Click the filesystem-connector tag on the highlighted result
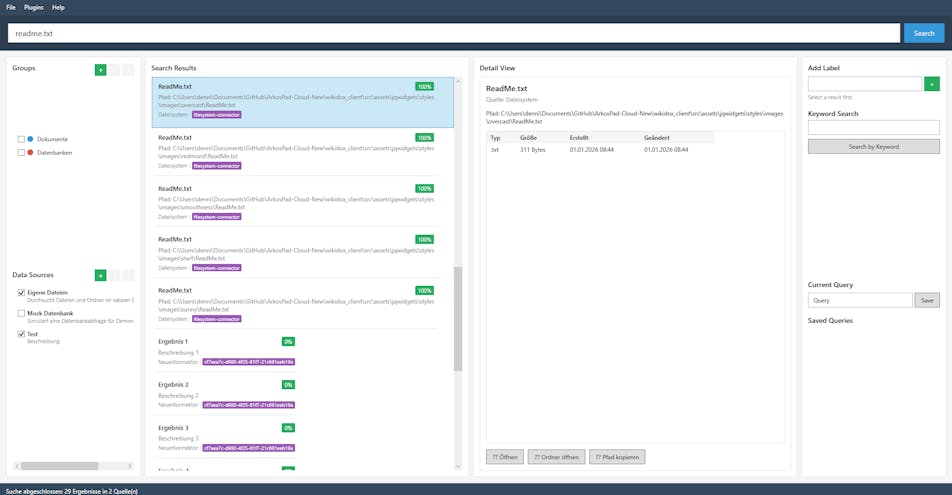This screenshot has width=952, height=495. tap(217, 114)
